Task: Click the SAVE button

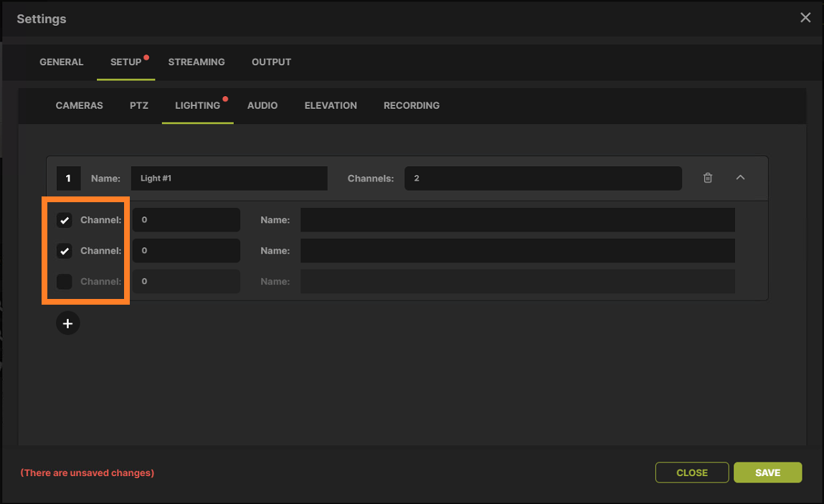Action: pos(767,472)
